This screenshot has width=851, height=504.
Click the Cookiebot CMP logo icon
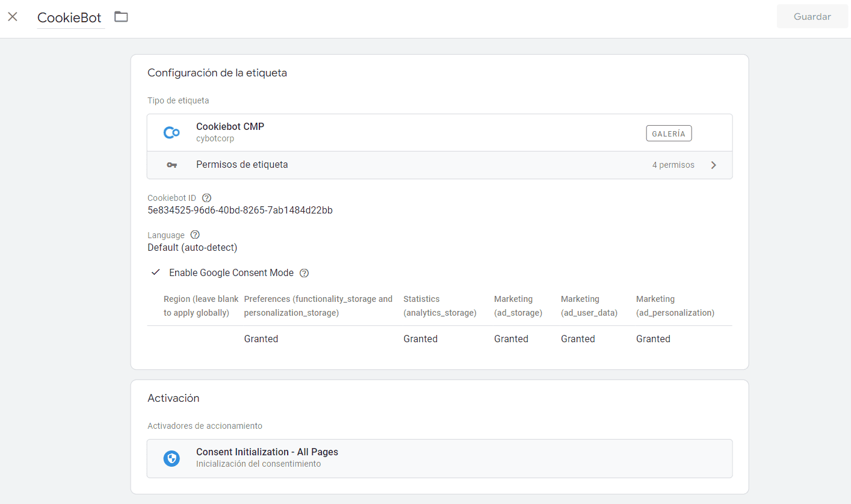click(172, 133)
